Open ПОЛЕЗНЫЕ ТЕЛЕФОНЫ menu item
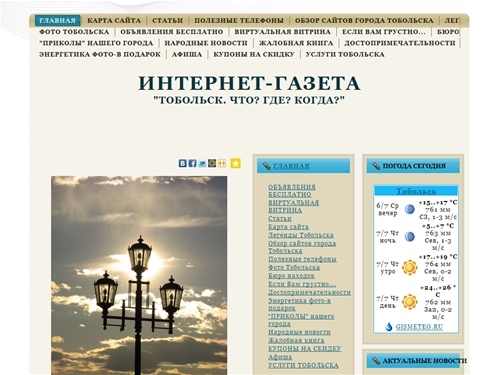Viewport: 500px width, 375px height. pyautogui.click(x=239, y=21)
